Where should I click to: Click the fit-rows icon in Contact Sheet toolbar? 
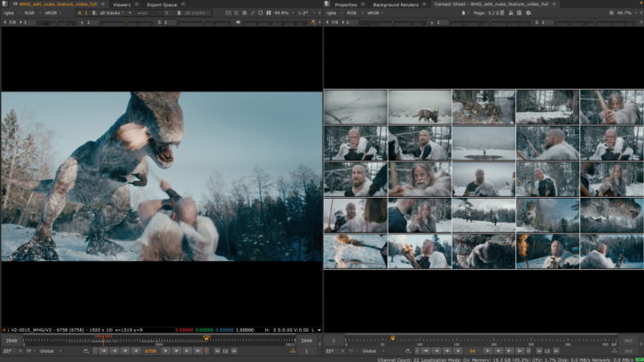click(511, 12)
